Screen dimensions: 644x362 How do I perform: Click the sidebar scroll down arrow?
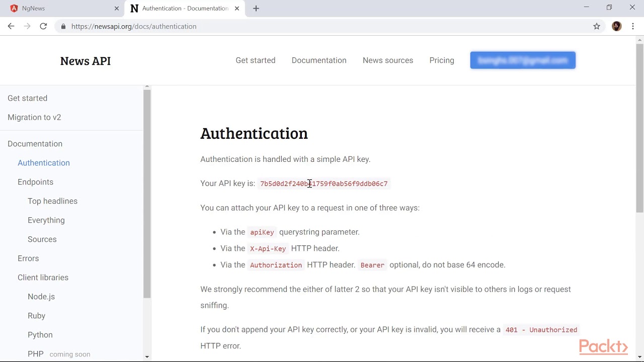[147, 356]
